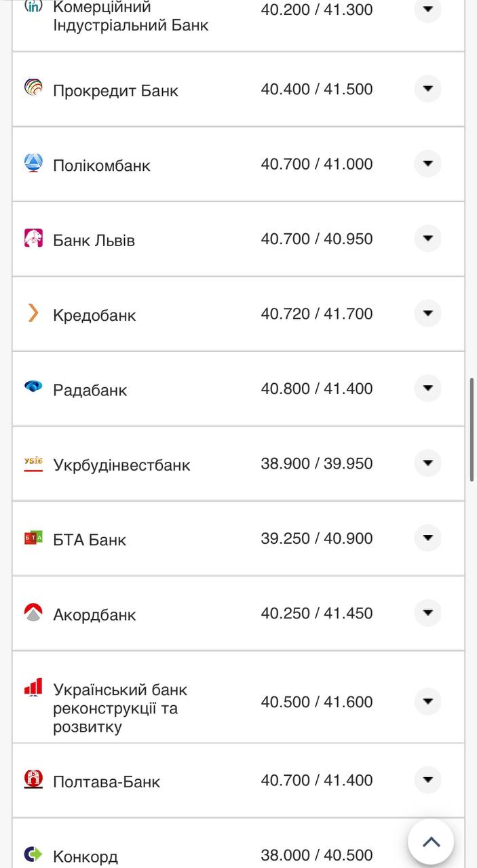Image resolution: width=477 pixels, height=868 pixels.
Task: Click the Полікомбанк logo icon
Action: [33, 163]
